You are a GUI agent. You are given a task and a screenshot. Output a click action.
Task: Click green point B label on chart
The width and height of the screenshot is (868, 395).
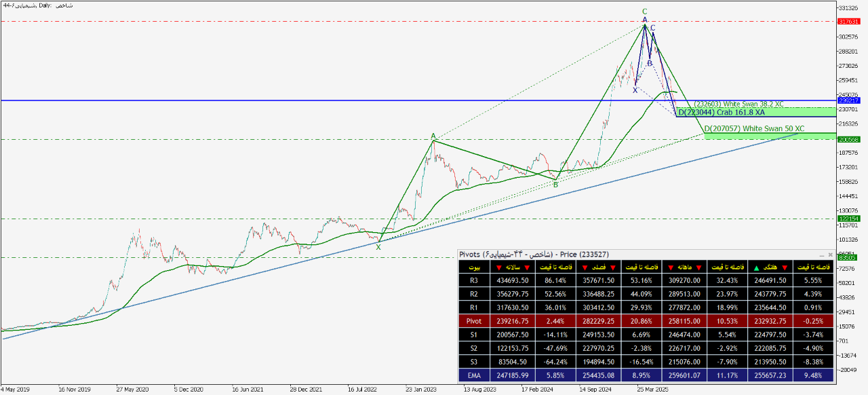[555, 185]
